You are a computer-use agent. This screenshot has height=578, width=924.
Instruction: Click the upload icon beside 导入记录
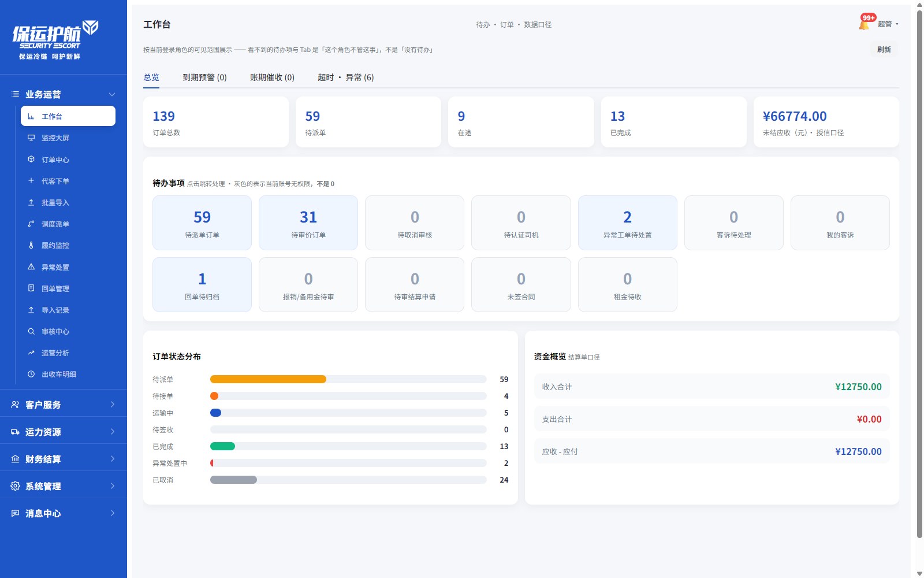click(31, 310)
